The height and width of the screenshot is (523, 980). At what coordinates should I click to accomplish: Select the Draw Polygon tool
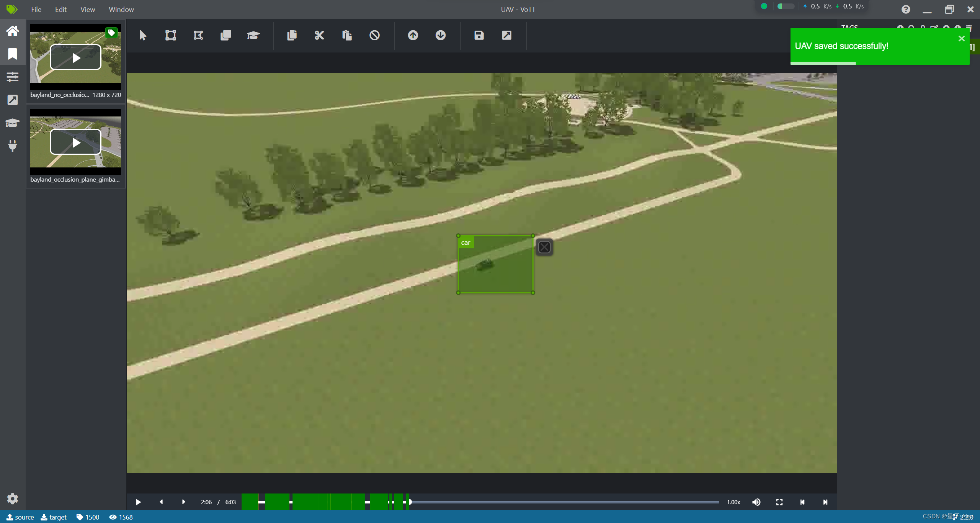pyautogui.click(x=198, y=35)
